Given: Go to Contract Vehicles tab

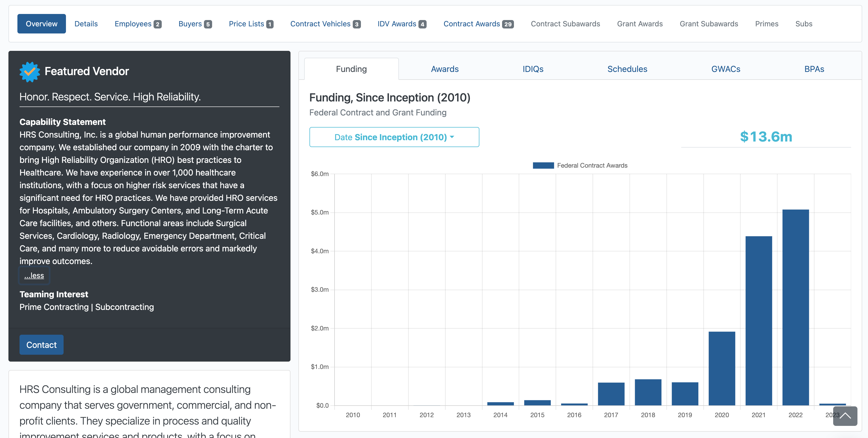Looking at the screenshot, I should pos(326,23).
